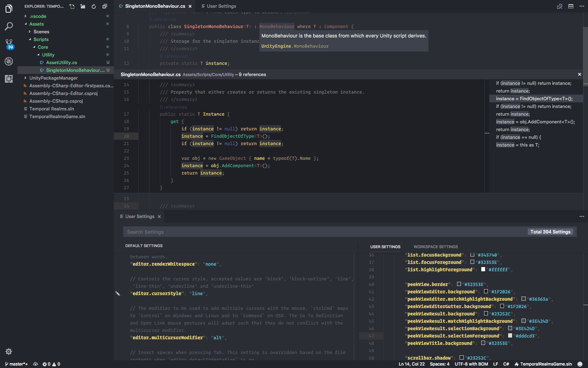Open TemporalRealmsGame.sln in Explorer
This screenshot has height=368, width=588.
pos(65,116)
